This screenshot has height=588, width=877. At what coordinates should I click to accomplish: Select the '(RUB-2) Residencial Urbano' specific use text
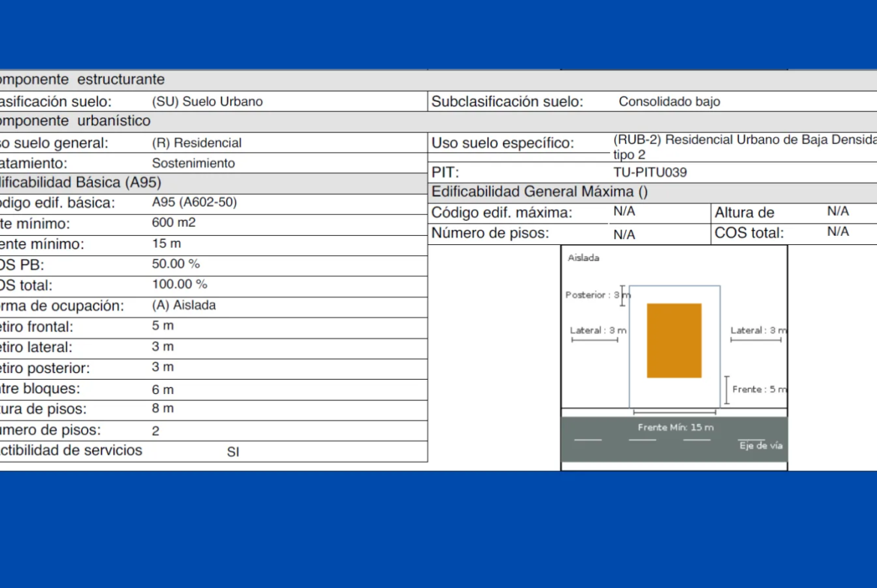coord(744,147)
